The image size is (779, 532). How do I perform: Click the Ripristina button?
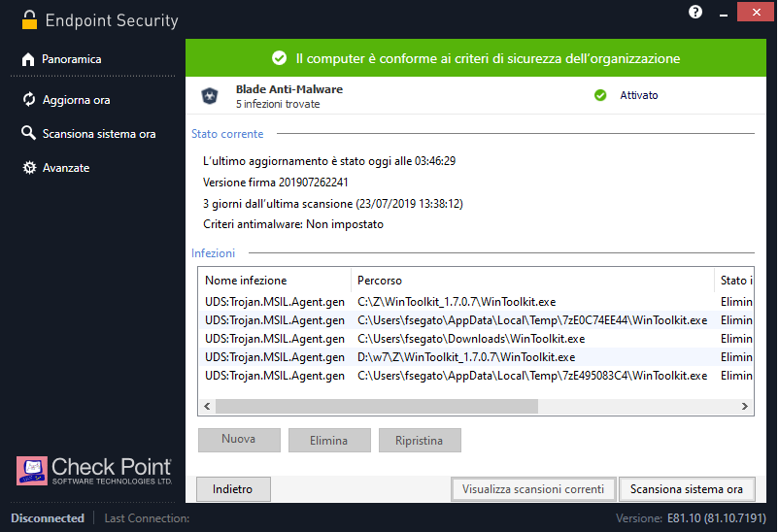coord(420,440)
